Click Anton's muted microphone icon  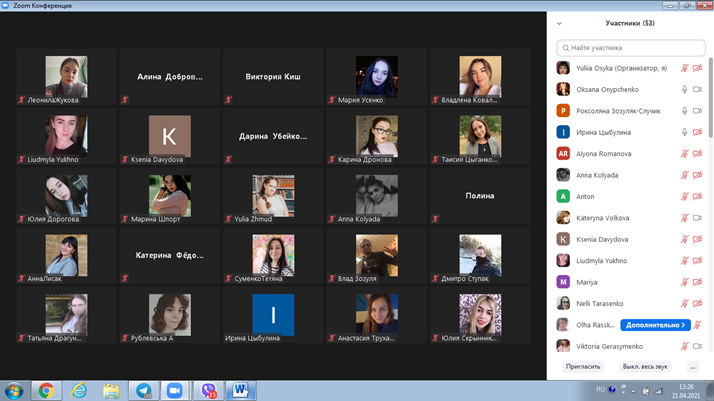[685, 197]
